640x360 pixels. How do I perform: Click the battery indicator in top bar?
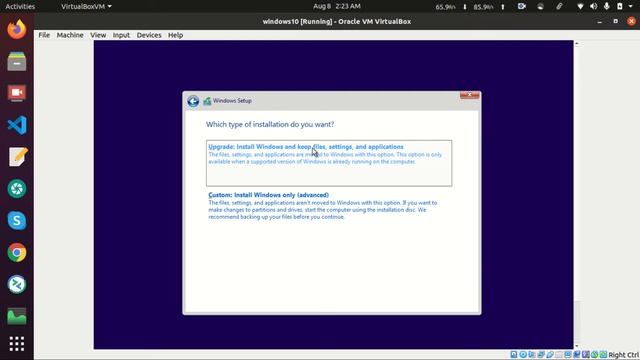[620, 6]
